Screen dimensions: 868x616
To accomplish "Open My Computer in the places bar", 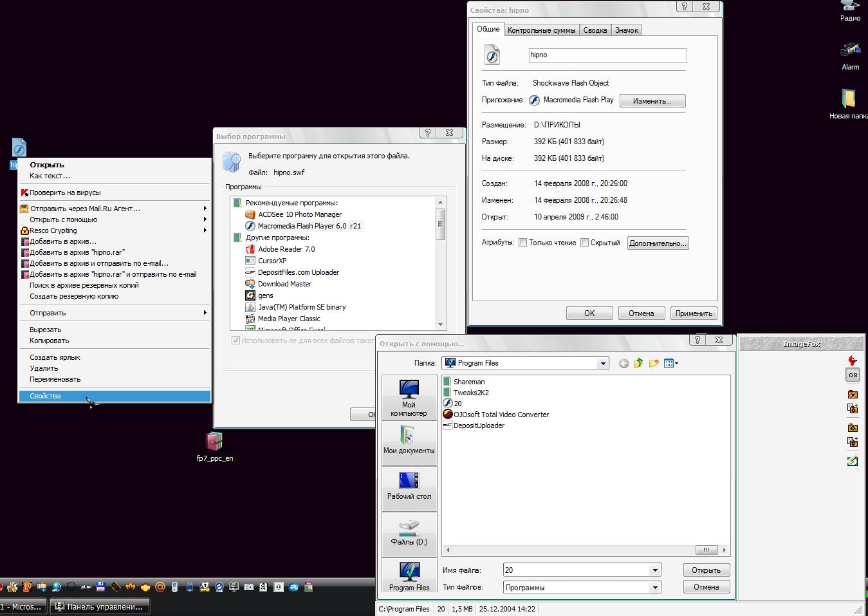I will click(409, 398).
